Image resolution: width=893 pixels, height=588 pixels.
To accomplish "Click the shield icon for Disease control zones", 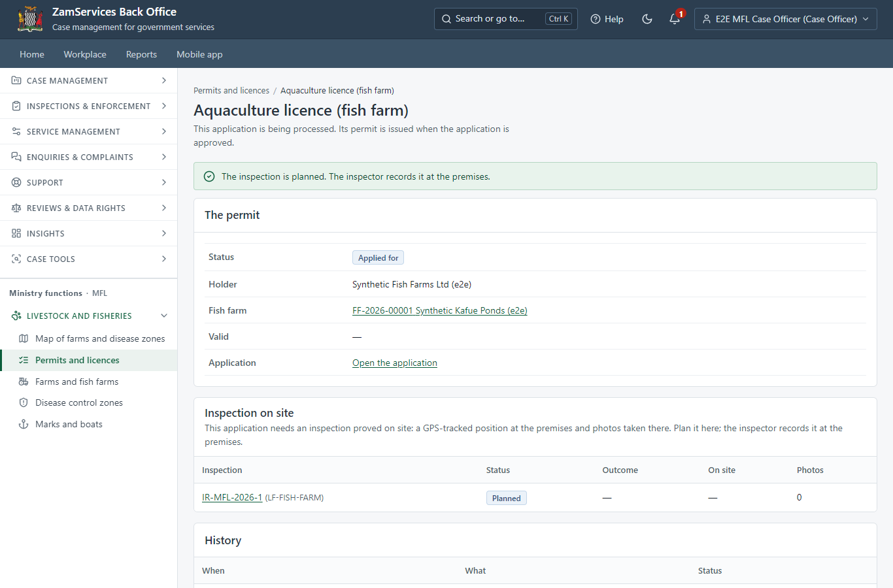I will [24, 402].
